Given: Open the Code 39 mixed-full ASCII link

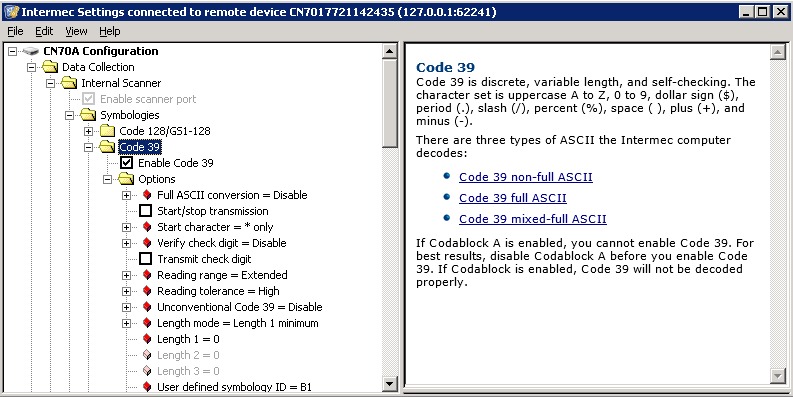Looking at the screenshot, I should click(533, 219).
